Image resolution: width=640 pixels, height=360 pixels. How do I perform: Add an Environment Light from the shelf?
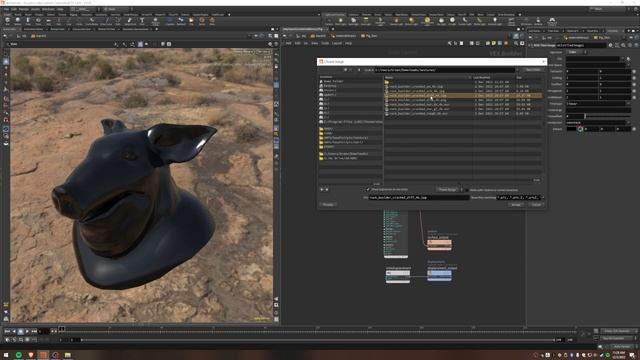(x=427, y=21)
